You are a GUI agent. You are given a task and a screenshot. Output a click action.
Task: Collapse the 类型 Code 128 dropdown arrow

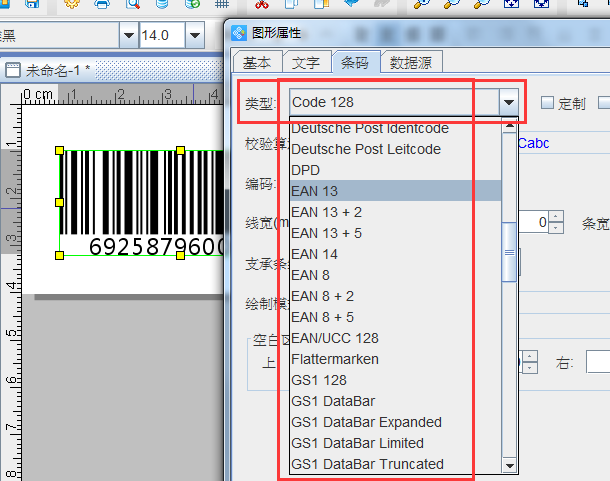[510, 102]
